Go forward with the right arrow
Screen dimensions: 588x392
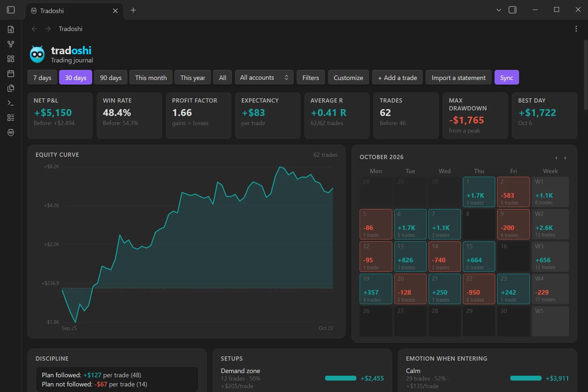click(x=48, y=29)
